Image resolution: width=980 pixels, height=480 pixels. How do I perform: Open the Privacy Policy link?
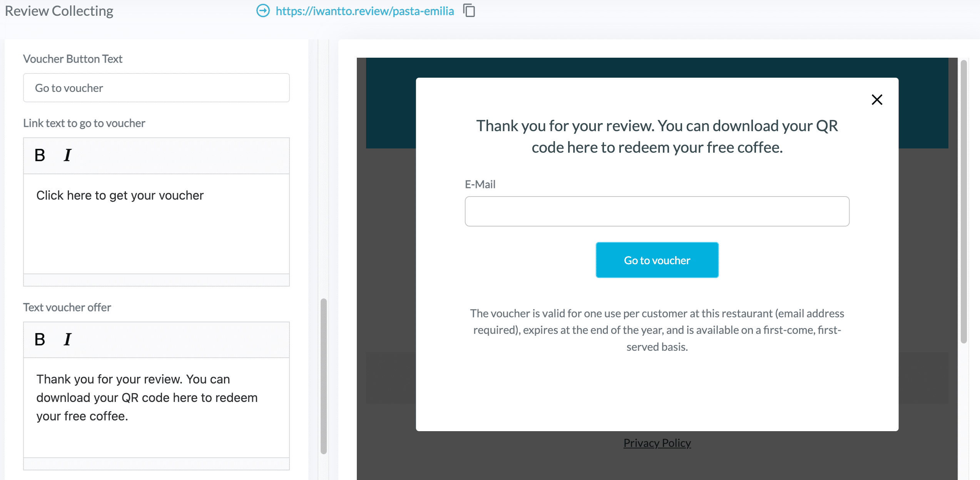coord(657,443)
